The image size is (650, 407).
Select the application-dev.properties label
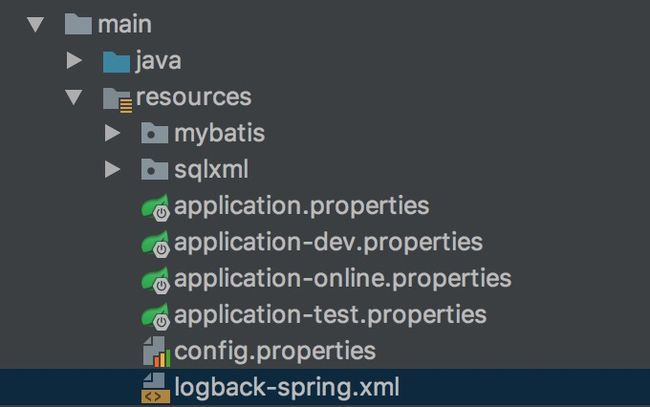click(328, 242)
